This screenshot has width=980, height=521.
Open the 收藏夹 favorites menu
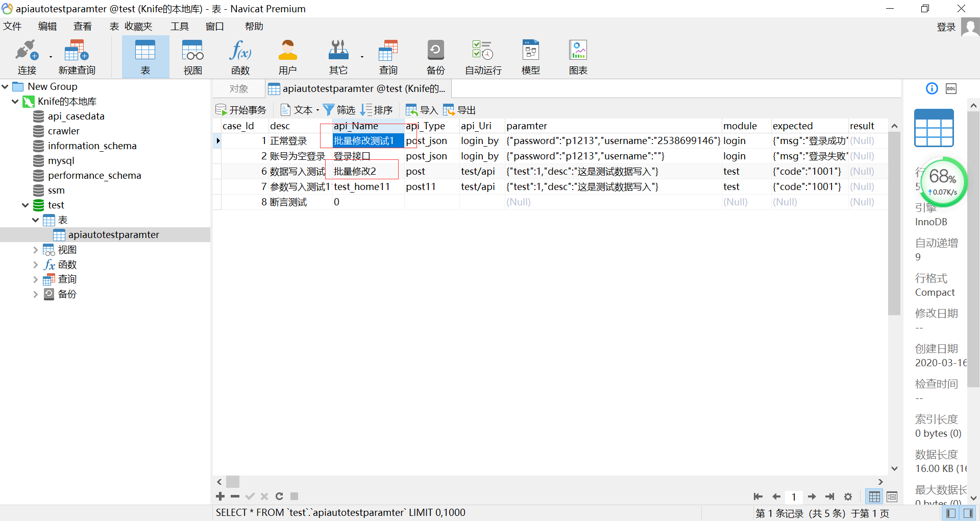pos(138,26)
